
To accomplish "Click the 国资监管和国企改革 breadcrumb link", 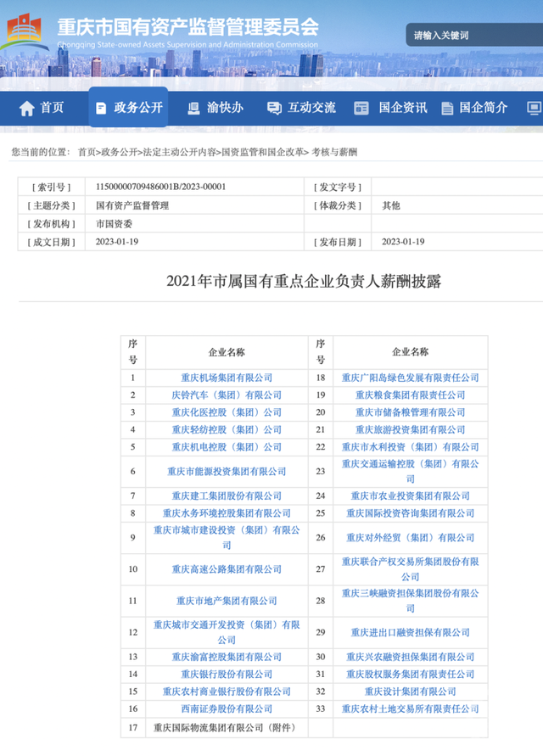I will coord(262,153).
